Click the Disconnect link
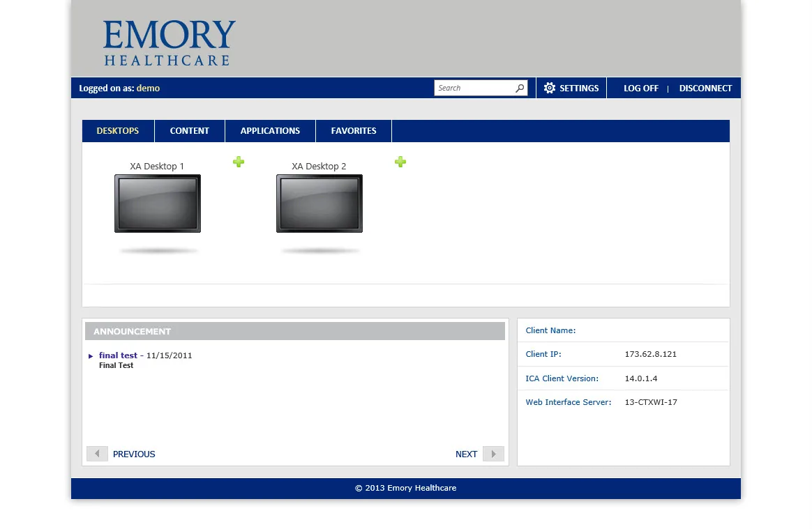 click(x=705, y=89)
